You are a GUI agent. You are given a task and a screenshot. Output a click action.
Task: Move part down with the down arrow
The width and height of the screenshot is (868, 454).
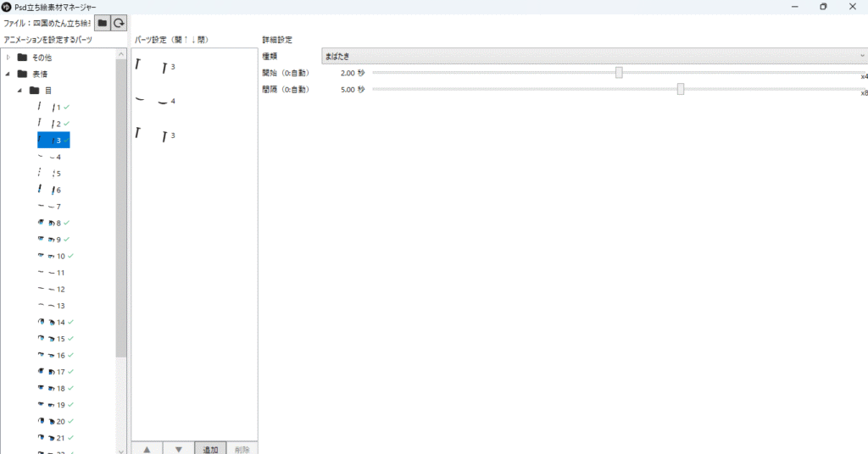click(x=178, y=449)
